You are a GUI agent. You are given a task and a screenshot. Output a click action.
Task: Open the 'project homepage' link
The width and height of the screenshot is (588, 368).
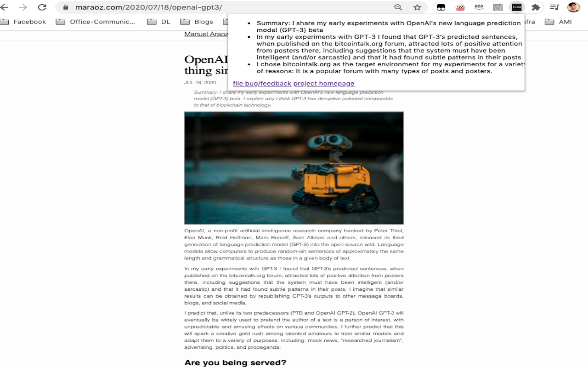click(x=324, y=83)
